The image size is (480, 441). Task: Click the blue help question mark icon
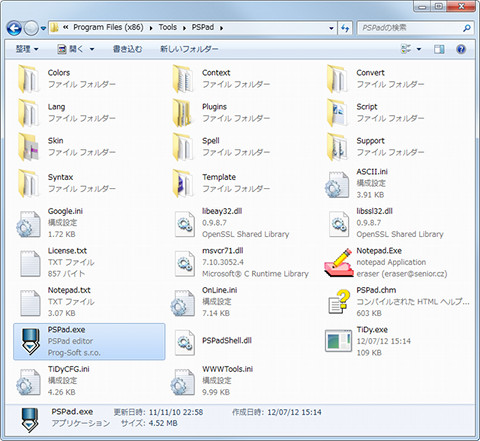[x=461, y=49]
